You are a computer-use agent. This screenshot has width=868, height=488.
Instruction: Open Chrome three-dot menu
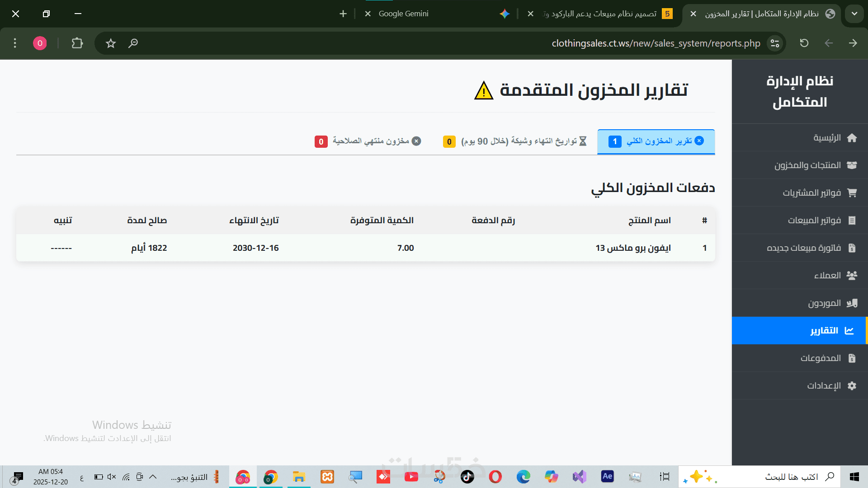point(15,43)
